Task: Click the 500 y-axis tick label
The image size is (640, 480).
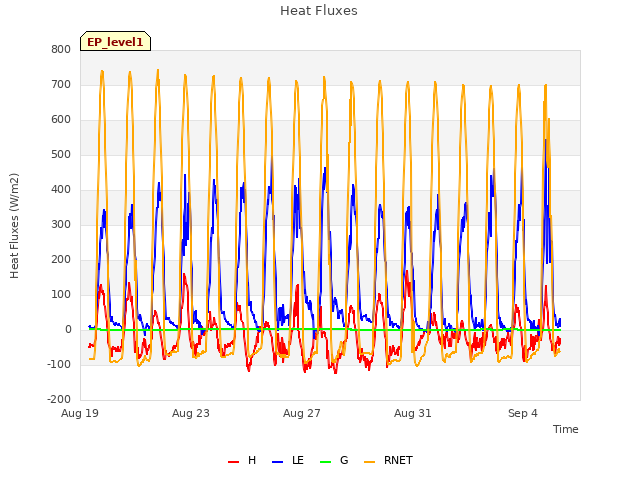Action: (61, 155)
